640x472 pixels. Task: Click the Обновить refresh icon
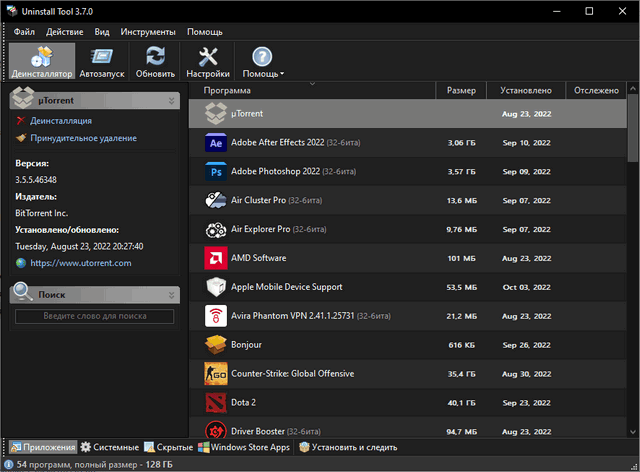click(155, 61)
